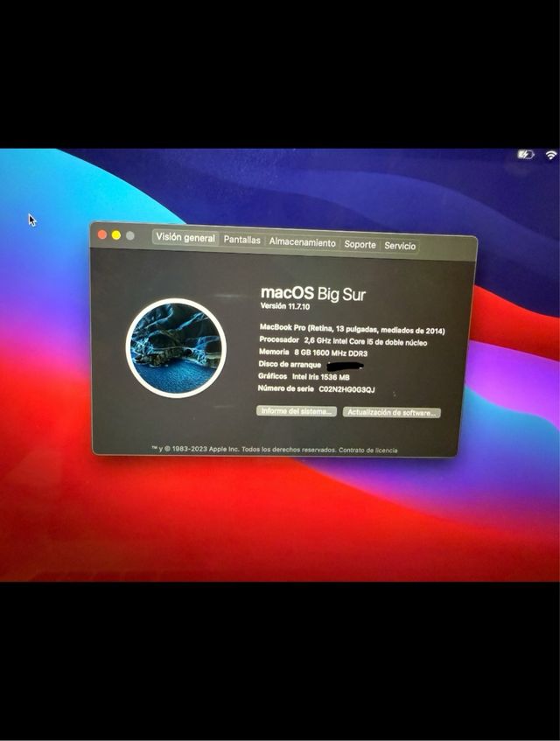Click the 2,6 GHz Intel Core i5 processor value

(365, 342)
